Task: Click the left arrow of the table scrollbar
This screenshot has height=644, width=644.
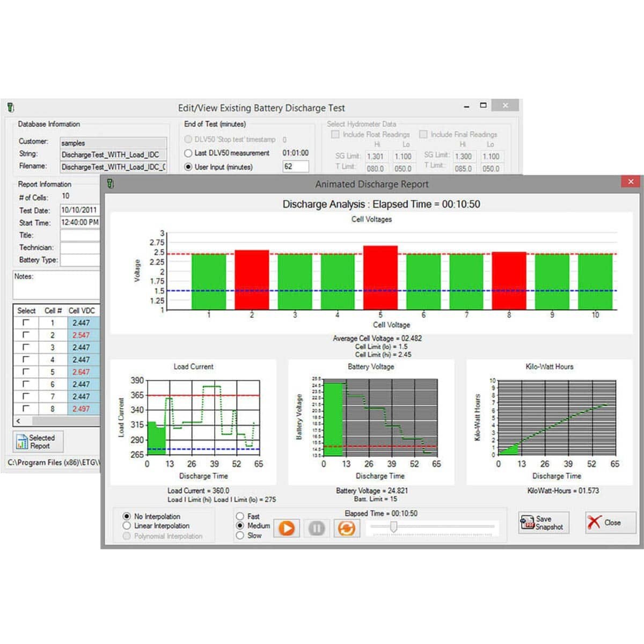Action: 18,421
